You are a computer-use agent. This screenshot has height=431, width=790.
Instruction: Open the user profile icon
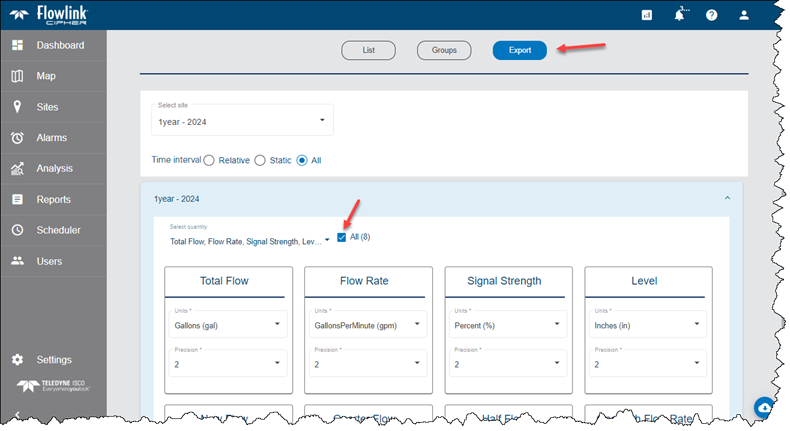point(743,15)
